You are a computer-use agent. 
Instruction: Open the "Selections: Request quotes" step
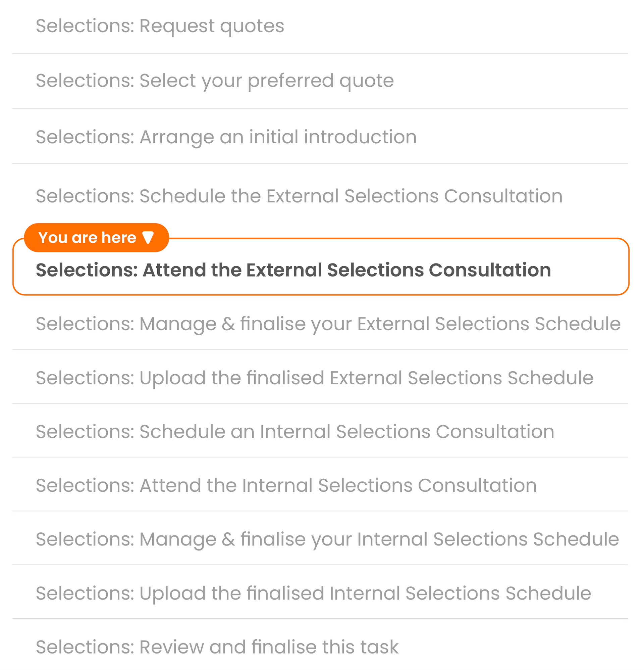click(x=160, y=26)
